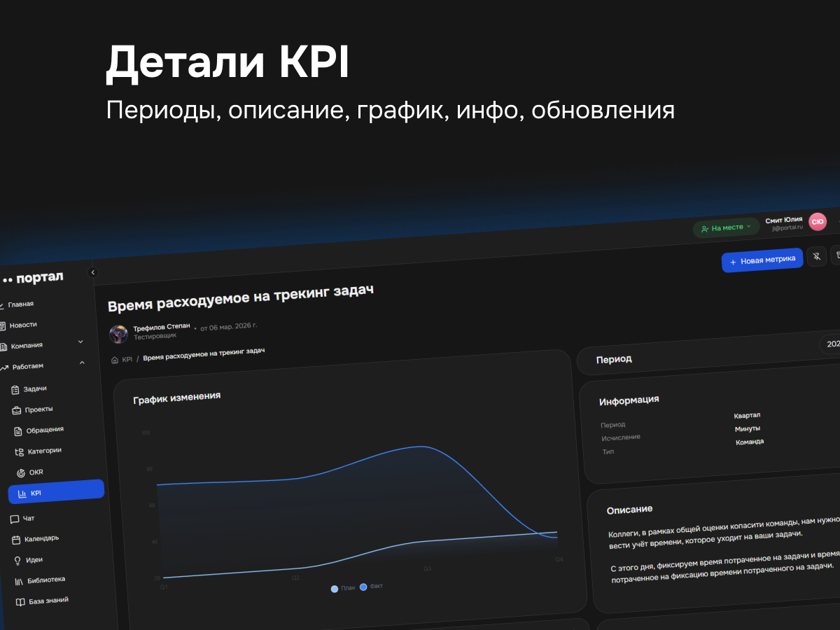Click the Исчисление label
Viewport: 840px width, 630px height.
pyautogui.click(x=621, y=437)
